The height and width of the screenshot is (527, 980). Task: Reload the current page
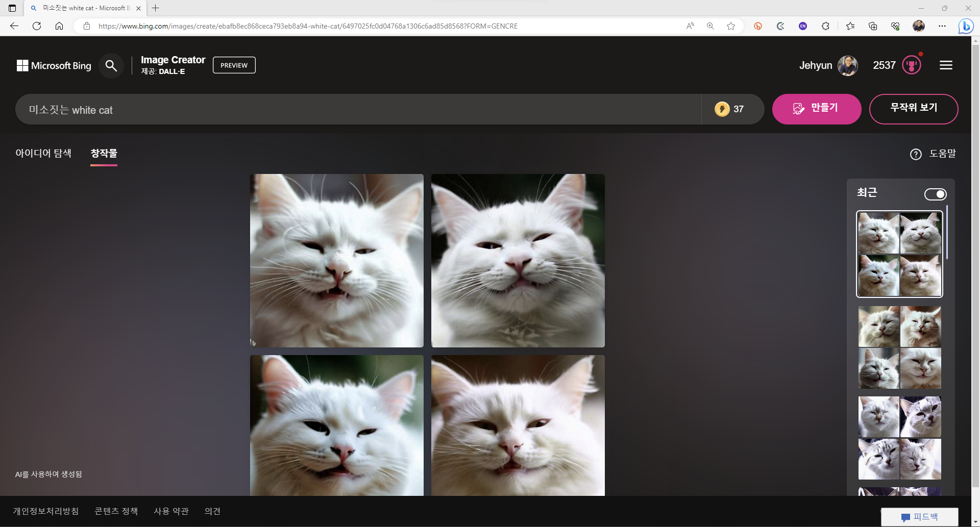coord(37,26)
